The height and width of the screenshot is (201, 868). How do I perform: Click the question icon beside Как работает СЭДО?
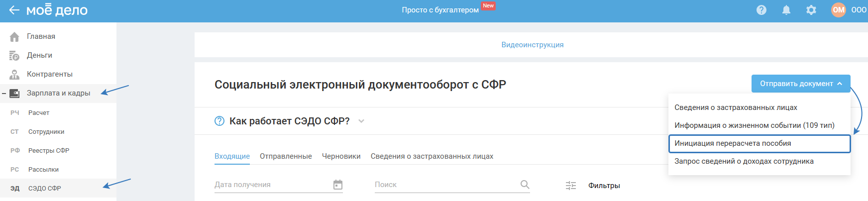click(219, 121)
